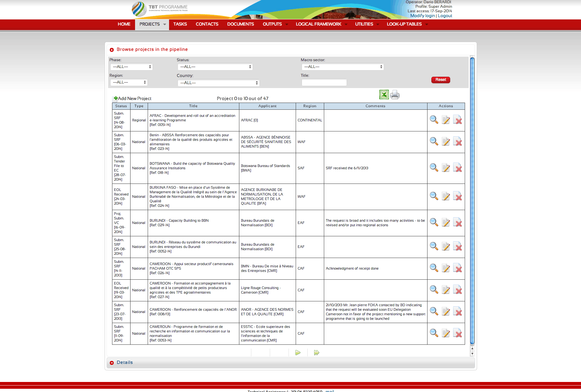Collapse Browse projects in the pipeline section
The image size is (581, 392).
tap(112, 50)
